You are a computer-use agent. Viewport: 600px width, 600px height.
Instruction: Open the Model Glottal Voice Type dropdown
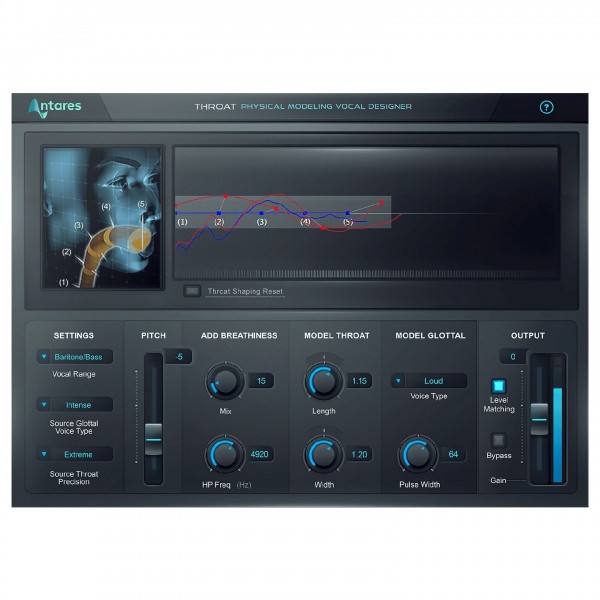(429, 381)
